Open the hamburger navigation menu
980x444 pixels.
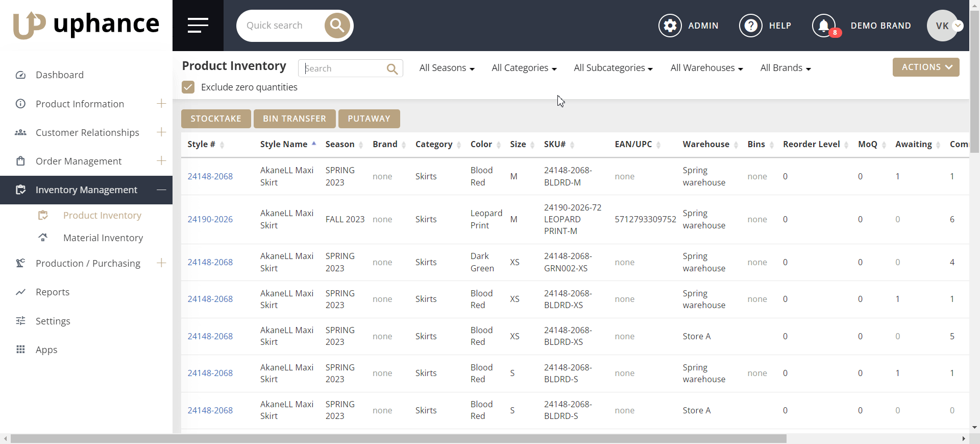pos(198,26)
